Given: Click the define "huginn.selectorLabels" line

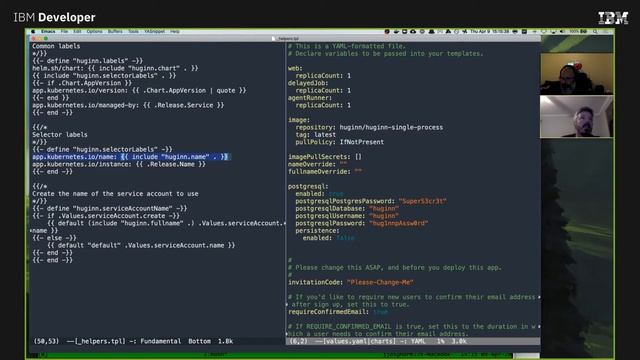Looking at the screenshot, I should pos(102,149).
